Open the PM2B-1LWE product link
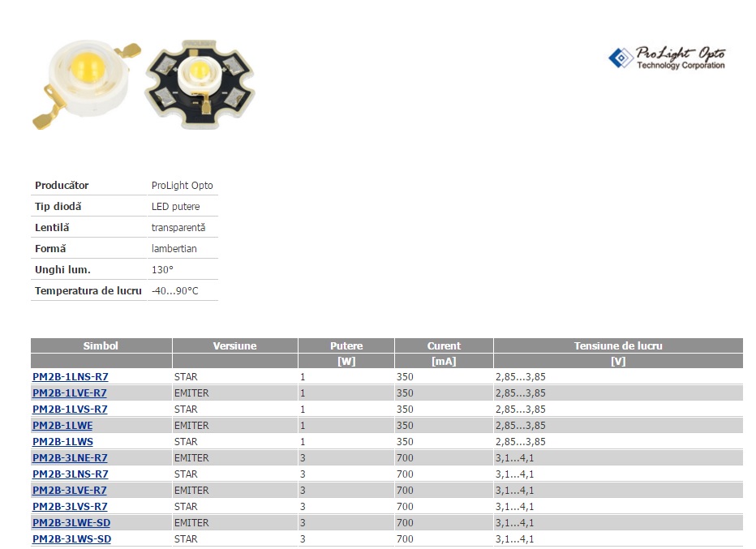The height and width of the screenshot is (549, 756). coord(62,426)
